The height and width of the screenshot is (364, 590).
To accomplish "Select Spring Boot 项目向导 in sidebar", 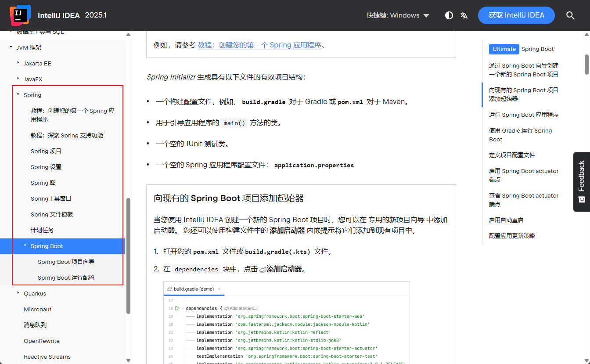I will [66, 262].
